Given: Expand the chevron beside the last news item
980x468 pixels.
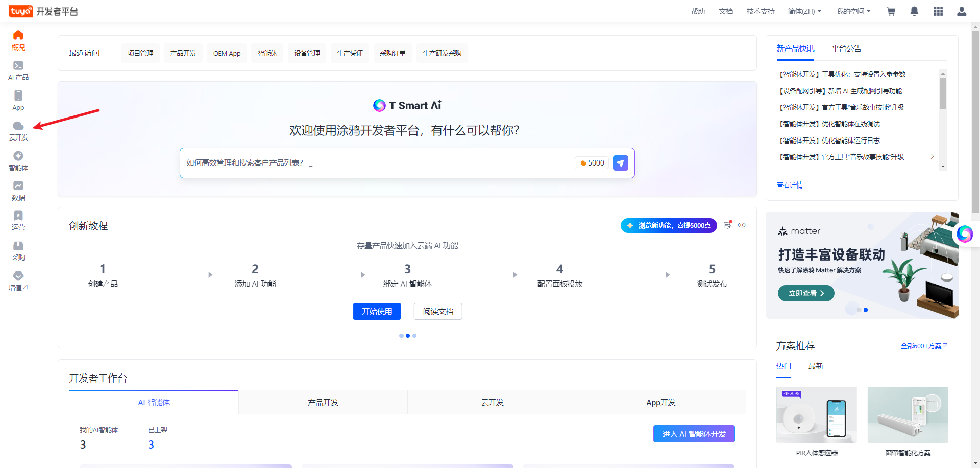Looking at the screenshot, I should point(932,157).
